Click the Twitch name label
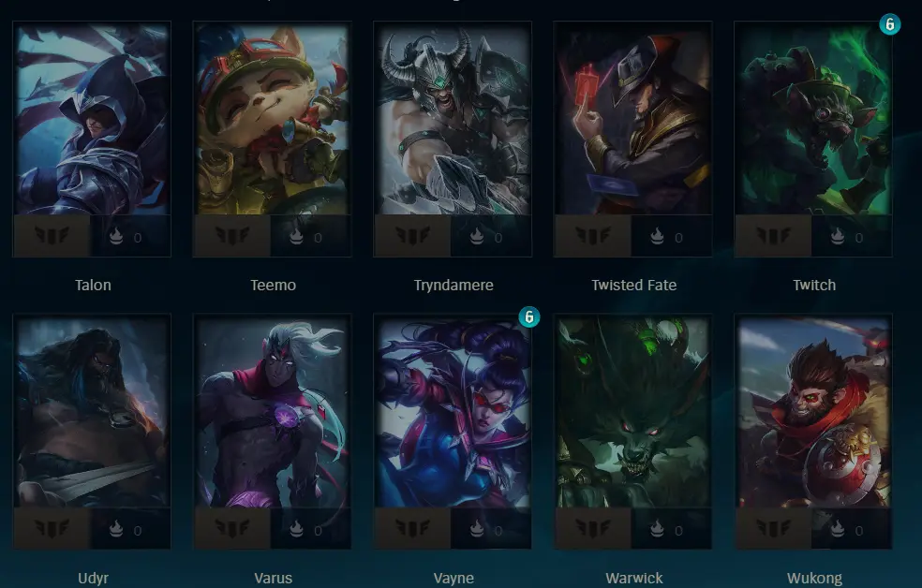922x588 pixels. [814, 285]
